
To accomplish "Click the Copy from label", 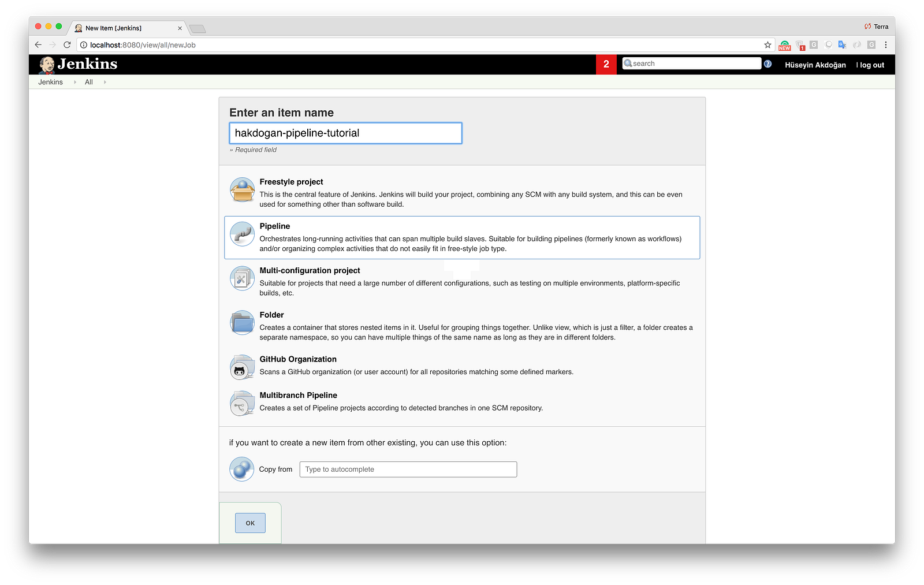I will pyautogui.click(x=275, y=469).
